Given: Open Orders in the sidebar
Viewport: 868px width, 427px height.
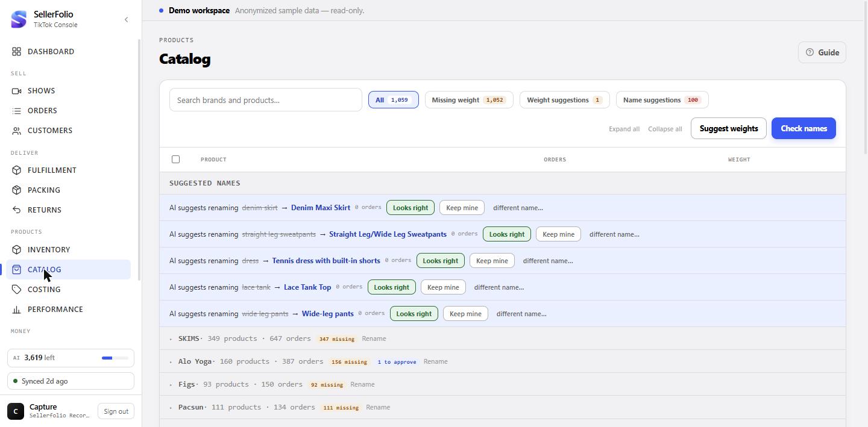Looking at the screenshot, I should click(68, 111).
